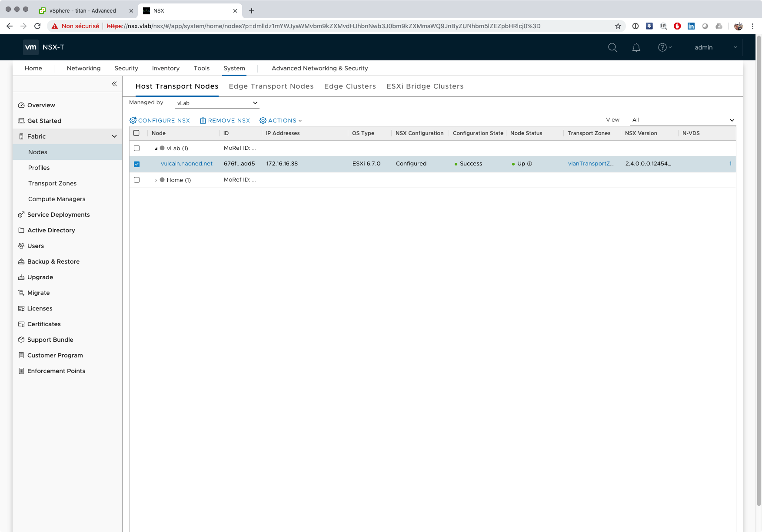762x532 pixels.
Task: Open the vulcain.naoned.net node link
Action: (186, 164)
